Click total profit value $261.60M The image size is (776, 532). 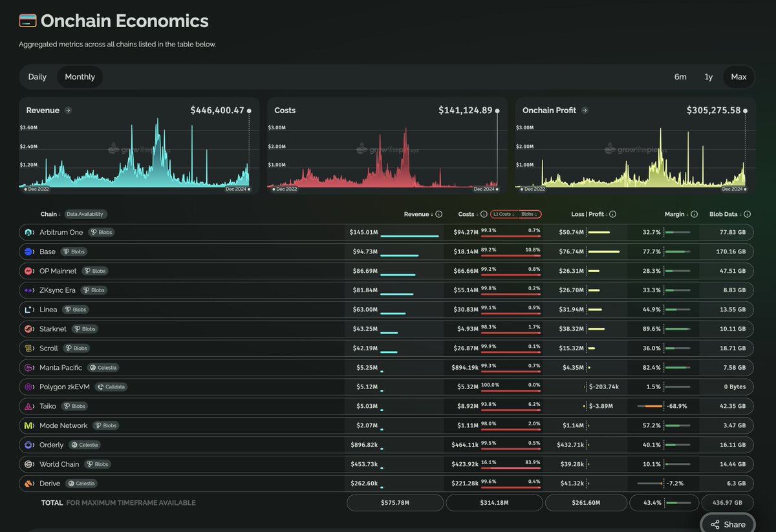click(x=586, y=503)
